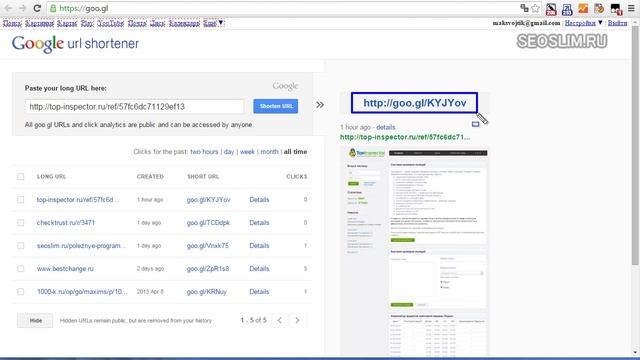This screenshot has height=360, width=640.
Task: Open Play link in the Google bar
Action: point(87,23)
